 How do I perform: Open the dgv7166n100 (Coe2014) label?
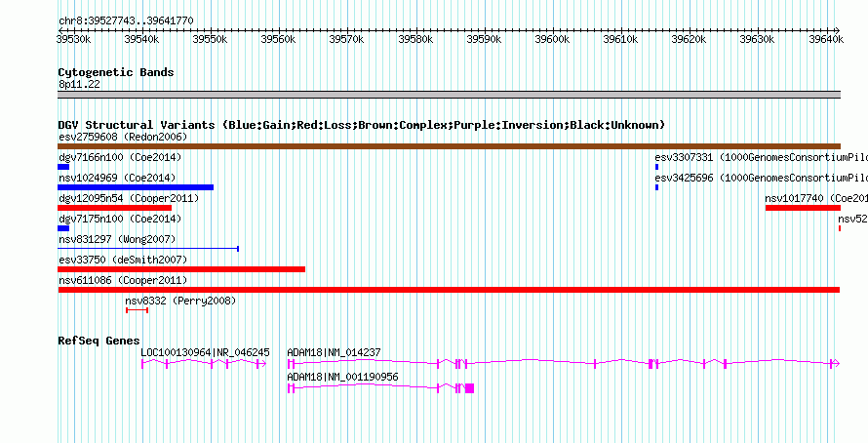pos(120,157)
